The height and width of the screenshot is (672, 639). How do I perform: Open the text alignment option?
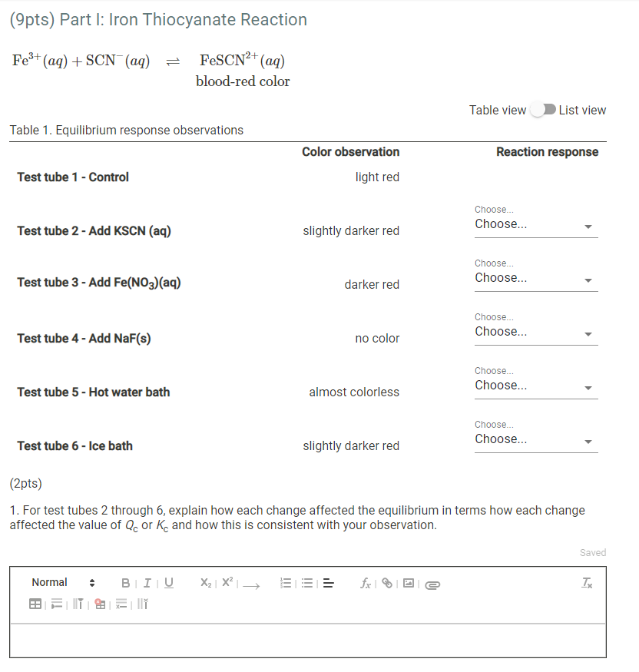[x=328, y=583]
